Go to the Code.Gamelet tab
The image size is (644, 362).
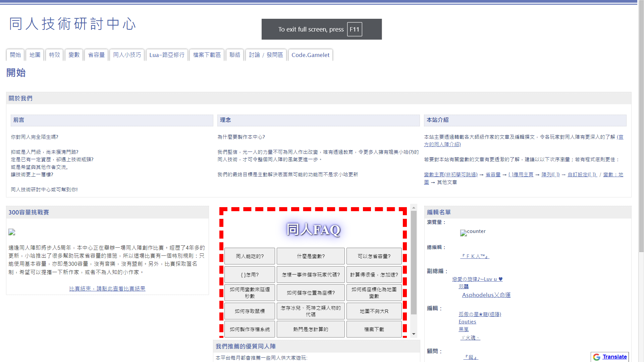[310, 55]
